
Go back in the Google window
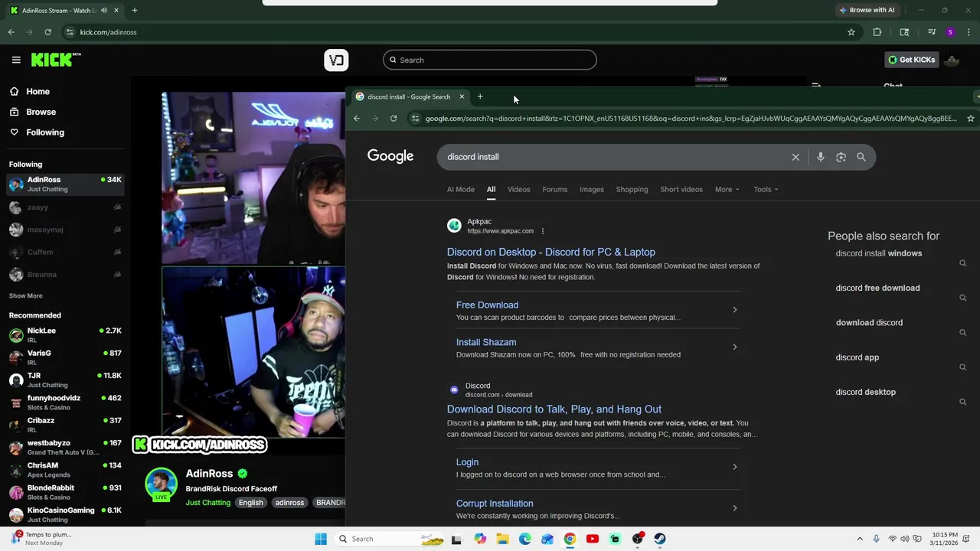[x=357, y=118]
